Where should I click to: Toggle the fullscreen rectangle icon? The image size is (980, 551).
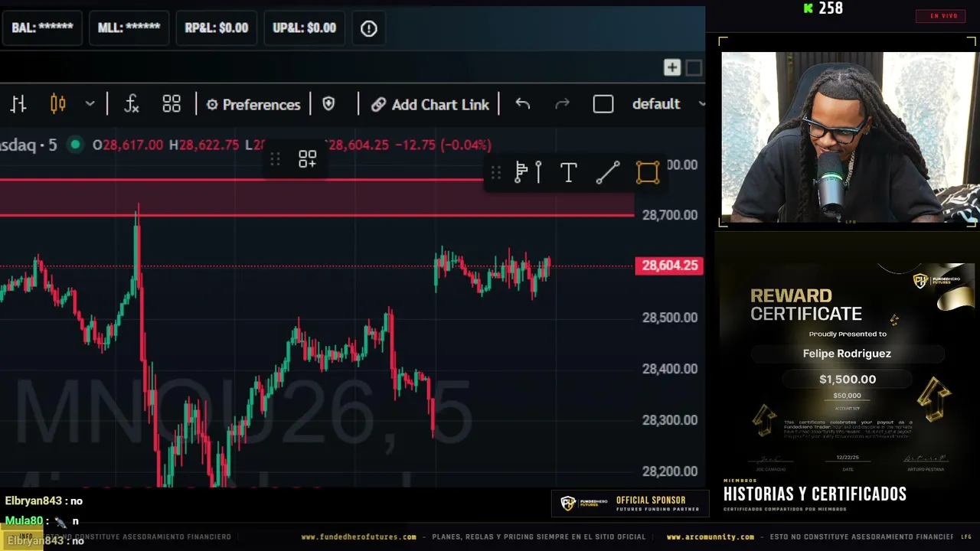[603, 104]
